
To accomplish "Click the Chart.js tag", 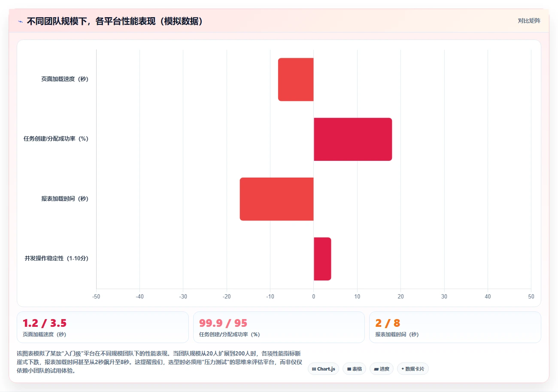I will point(323,369).
